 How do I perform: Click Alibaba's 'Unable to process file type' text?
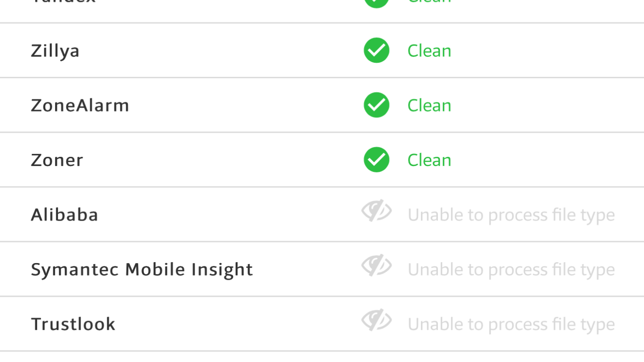[x=511, y=215]
